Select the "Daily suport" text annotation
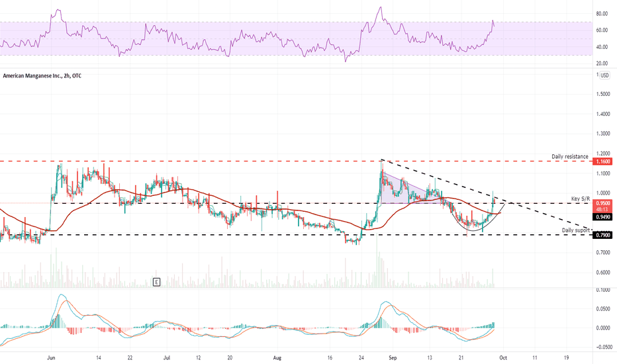The image size is (617, 364). tap(576, 230)
